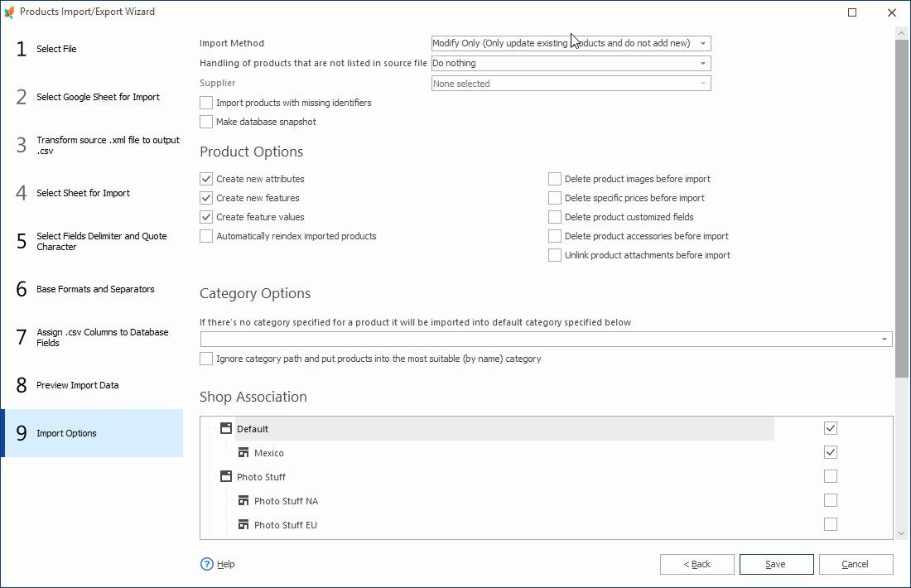Check the Photo Stuff NA checkbox
911x588 pixels.
click(831, 501)
